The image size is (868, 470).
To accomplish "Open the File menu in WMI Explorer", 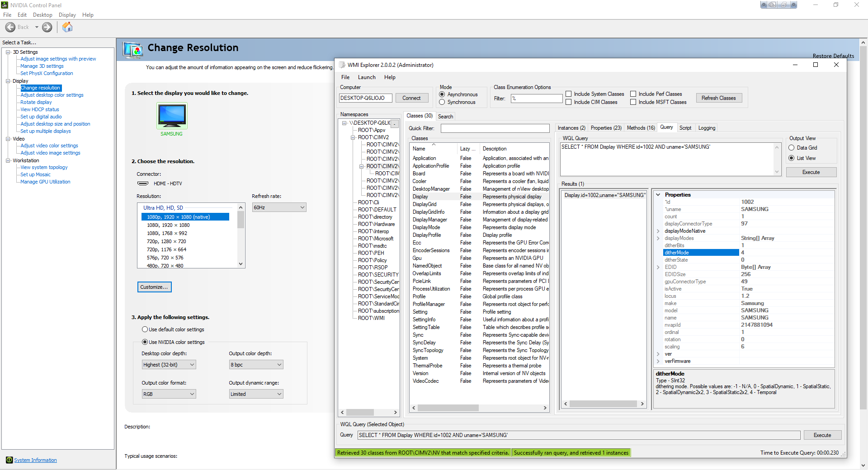I will tap(345, 77).
